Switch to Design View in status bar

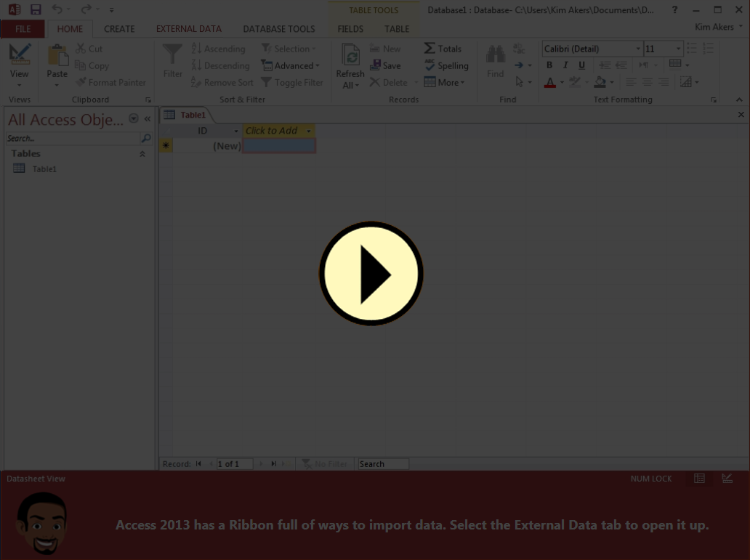[727, 478]
